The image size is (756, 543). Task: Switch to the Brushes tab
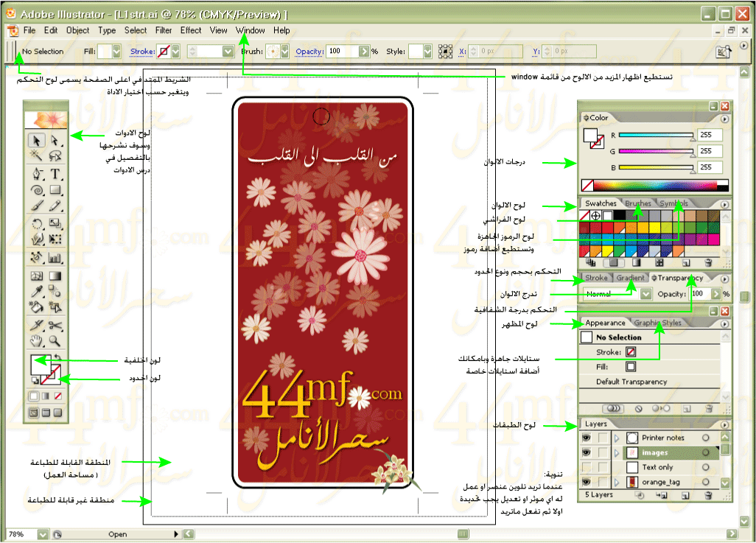pyautogui.click(x=637, y=203)
